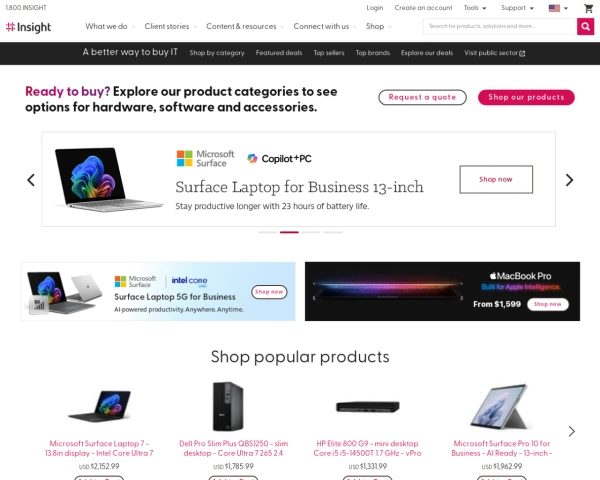
Task: Expand the Support dropdown
Action: point(517,8)
